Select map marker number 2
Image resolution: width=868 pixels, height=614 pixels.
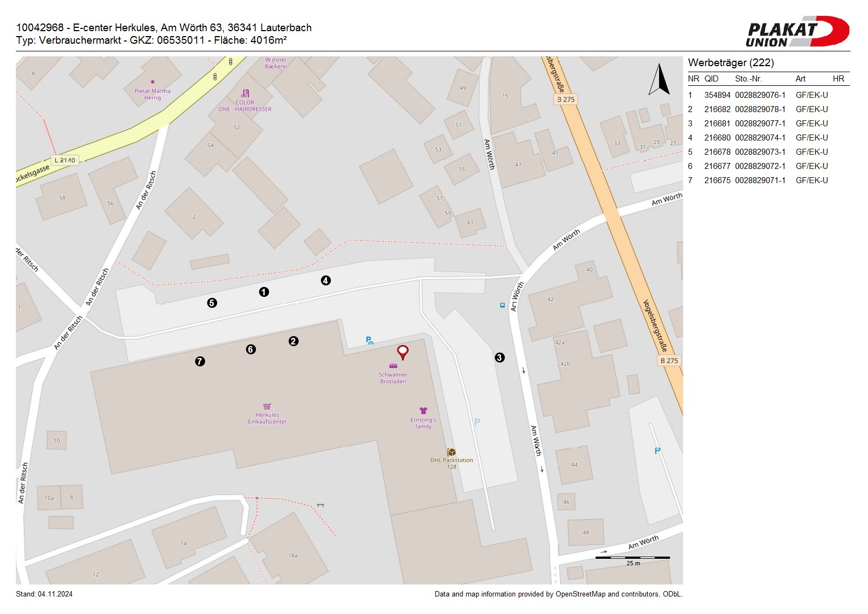(x=293, y=341)
